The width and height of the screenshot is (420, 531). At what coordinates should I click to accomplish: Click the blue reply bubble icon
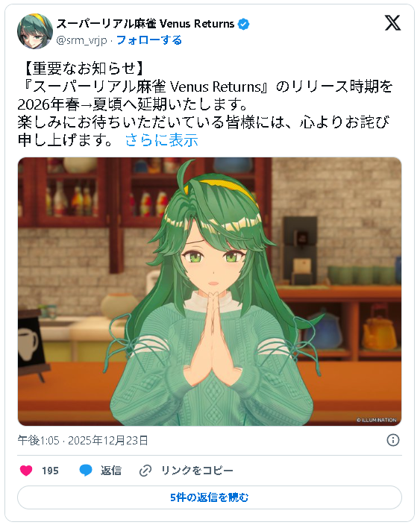click(86, 471)
